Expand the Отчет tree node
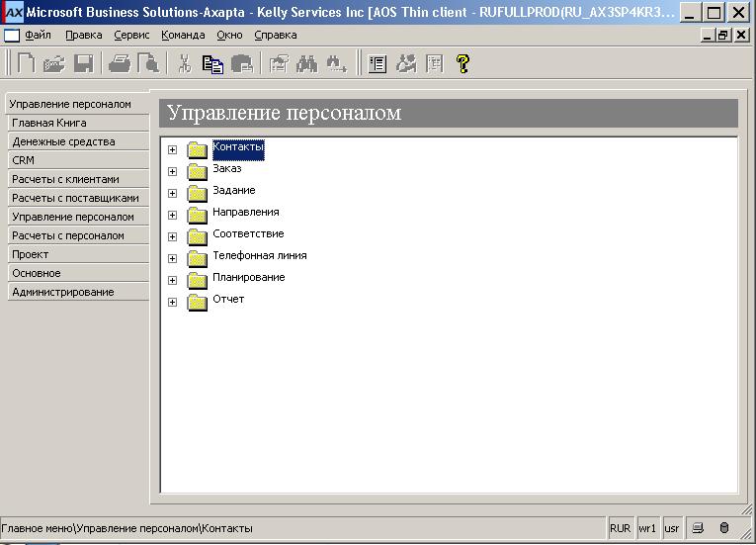The width and height of the screenshot is (756, 545). pyautogui.click(x=172, y=302)
